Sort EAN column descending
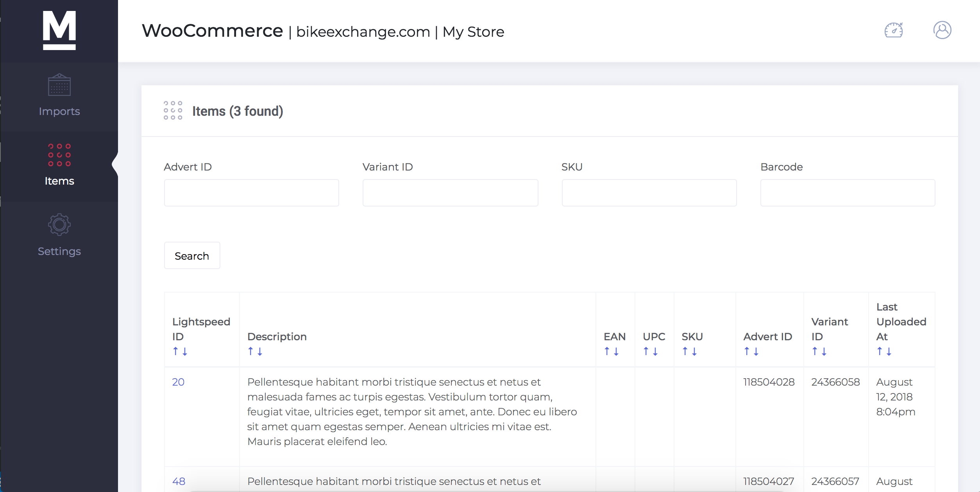The image size is (980, 492). point(616,351)
